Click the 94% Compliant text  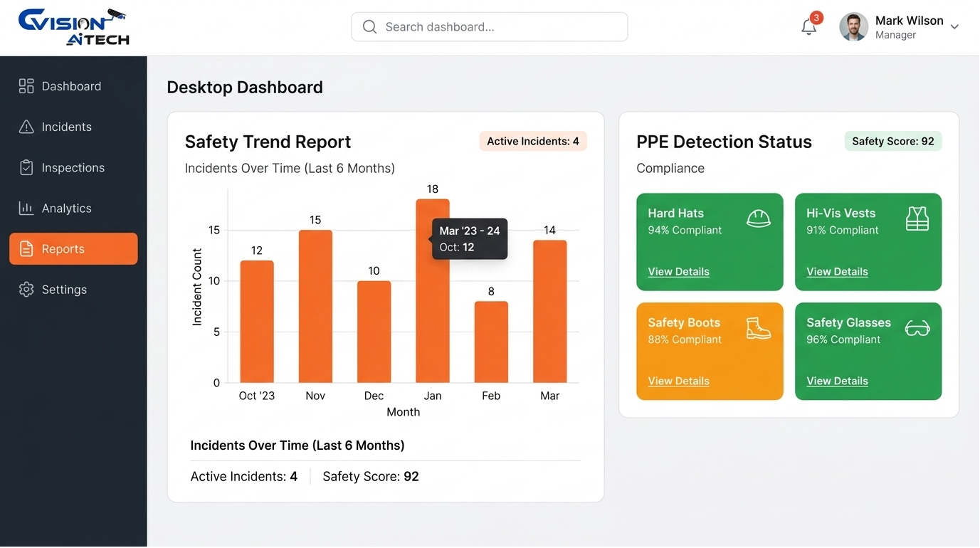pyautogui.click(x=685, y=231)
